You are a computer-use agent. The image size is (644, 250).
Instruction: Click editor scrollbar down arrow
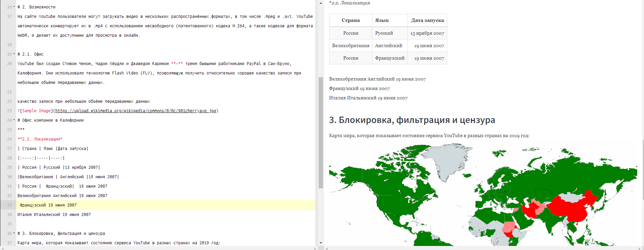point(321,243)
